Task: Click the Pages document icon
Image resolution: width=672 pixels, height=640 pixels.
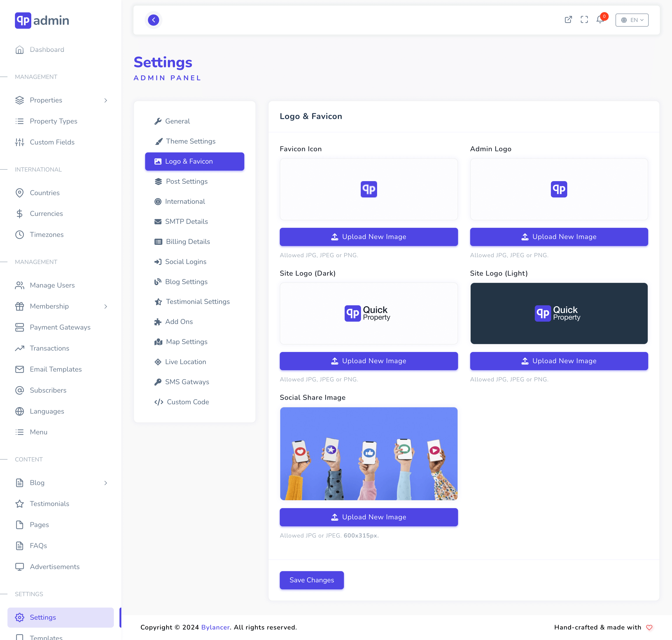Action: [20, 525]
